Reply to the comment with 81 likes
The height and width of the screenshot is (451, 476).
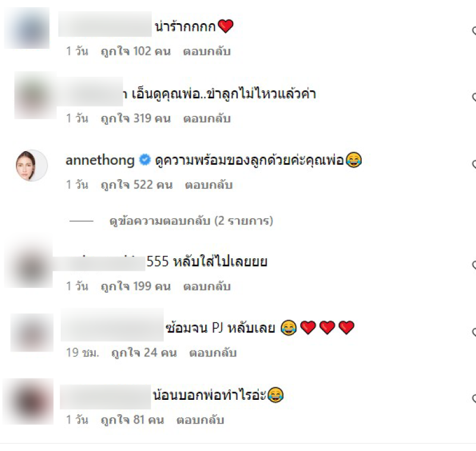[x=201, y=420]
